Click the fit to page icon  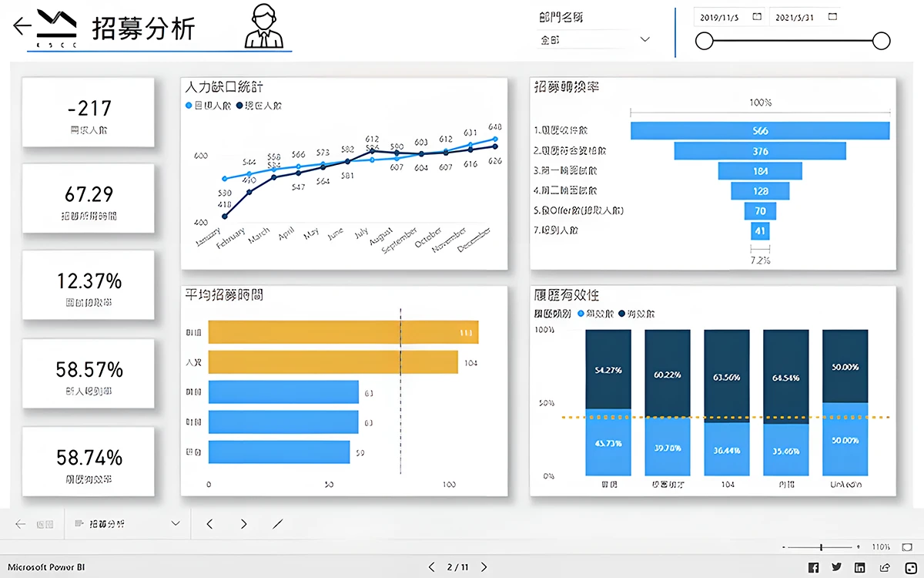[x=908, y=547]
